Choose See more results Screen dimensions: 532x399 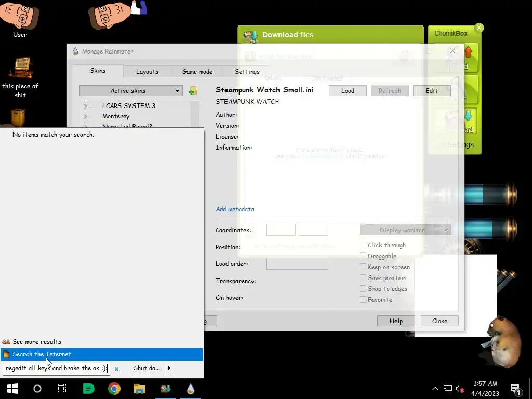(37, 342)
